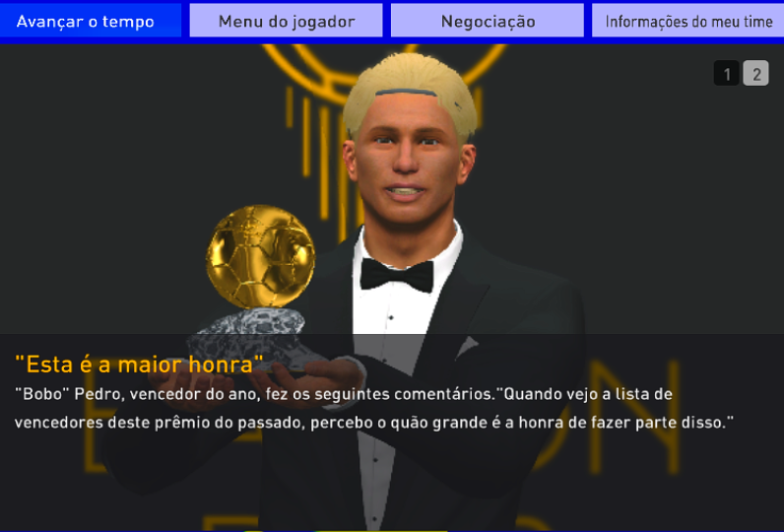Click the player's black bow tie
784x532 pixels.
click(x=397, y=275)
